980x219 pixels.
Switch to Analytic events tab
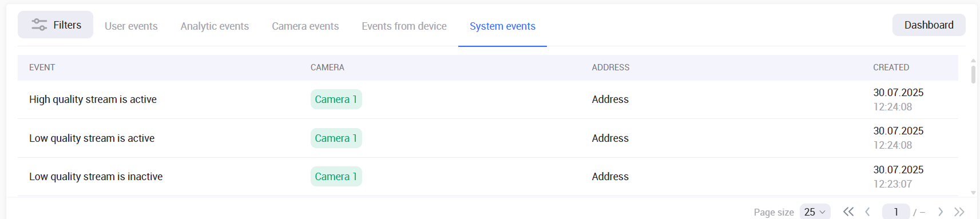(215, 26)
